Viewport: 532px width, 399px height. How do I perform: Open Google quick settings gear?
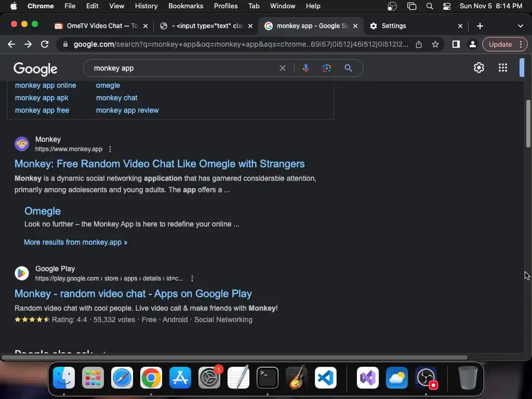click(x=478, y=68)
